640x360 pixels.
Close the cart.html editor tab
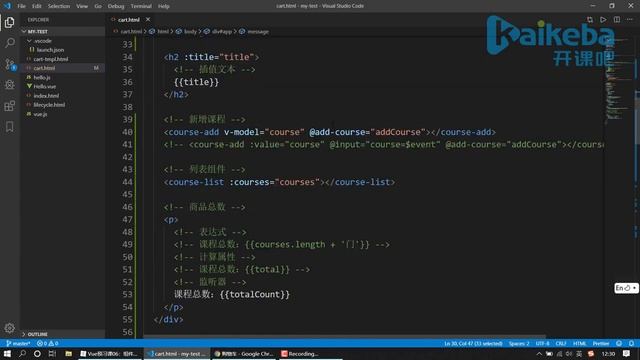[x=148, y=19]
